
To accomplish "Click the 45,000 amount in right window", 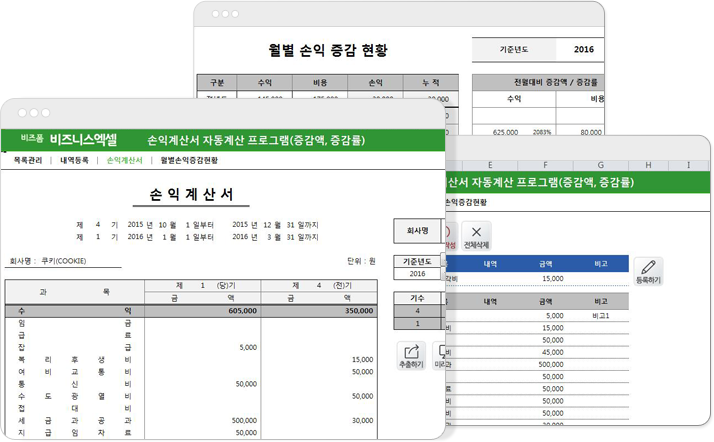I will pyautogui.click(x=553, y=352).
